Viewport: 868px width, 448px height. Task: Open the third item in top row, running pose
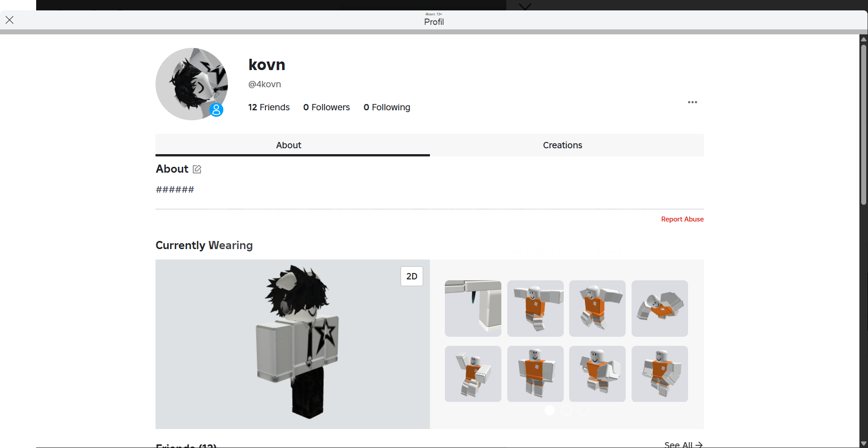597,308
